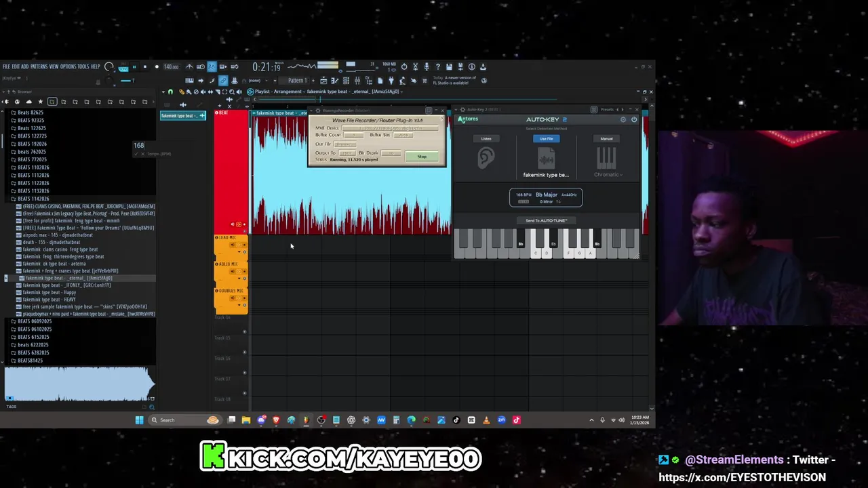Open the plugin picker plug icon

[x=391, y=81]
